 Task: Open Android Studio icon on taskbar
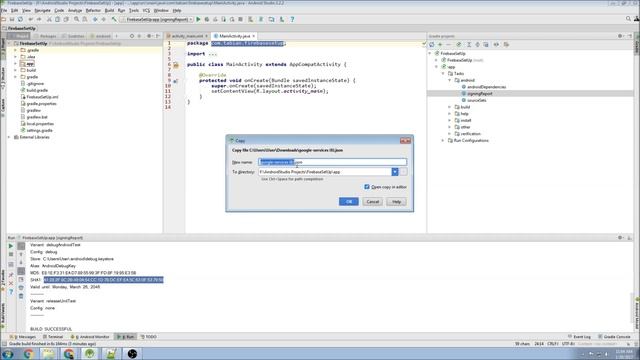(x=90, y=353)
